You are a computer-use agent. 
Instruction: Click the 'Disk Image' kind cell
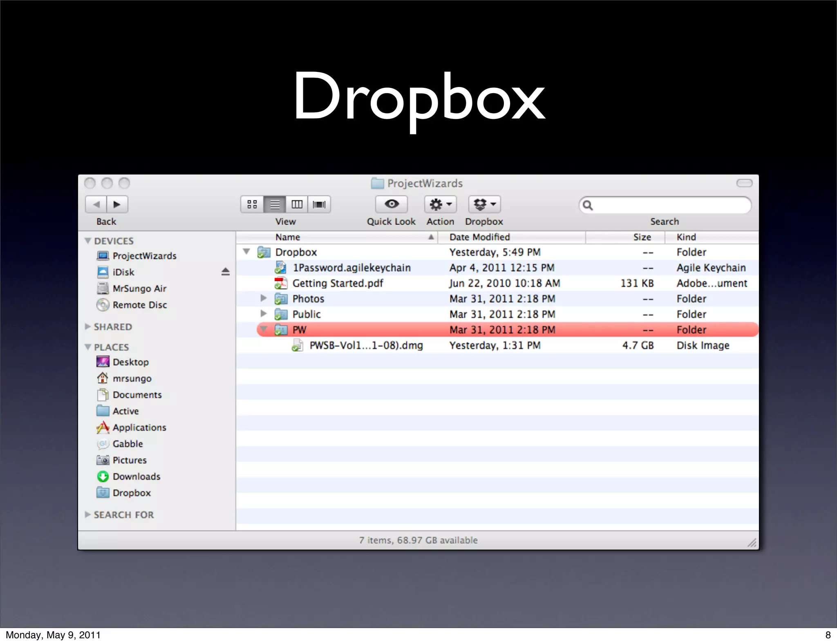click(703, 345)
